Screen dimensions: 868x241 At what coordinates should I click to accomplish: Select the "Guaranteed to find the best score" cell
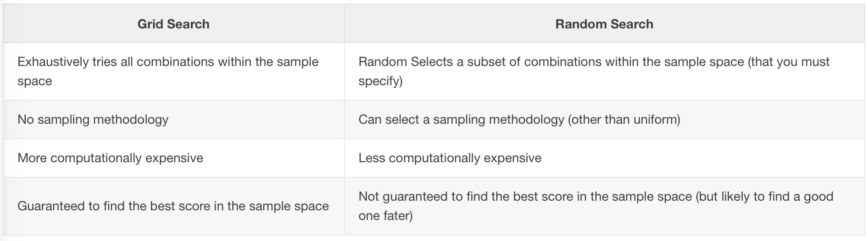173,206
